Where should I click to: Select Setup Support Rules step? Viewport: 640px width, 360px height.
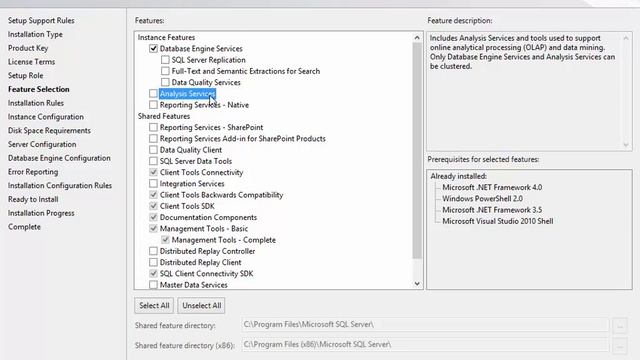pos(41,20)
